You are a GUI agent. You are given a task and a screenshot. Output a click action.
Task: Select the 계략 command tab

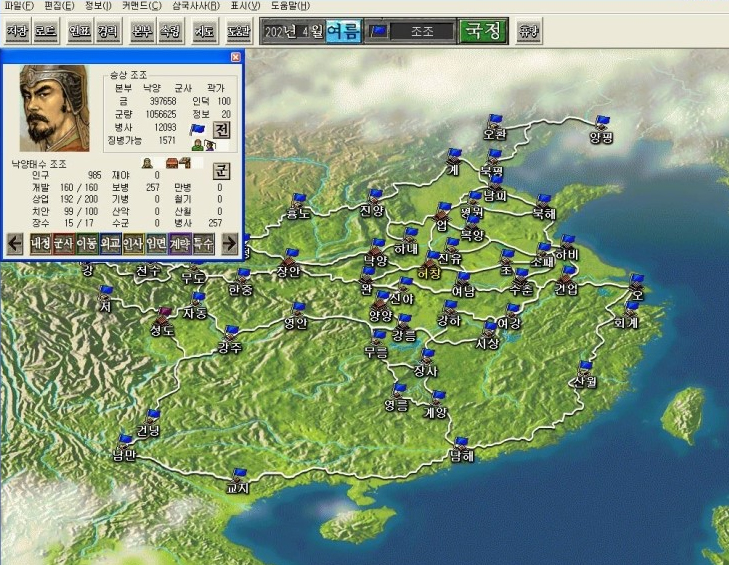[x=180, y=243]
